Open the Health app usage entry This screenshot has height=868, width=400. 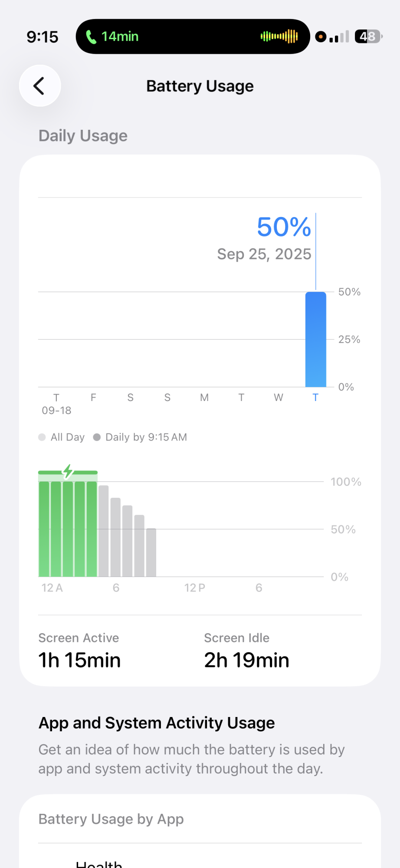click(99, 864)
